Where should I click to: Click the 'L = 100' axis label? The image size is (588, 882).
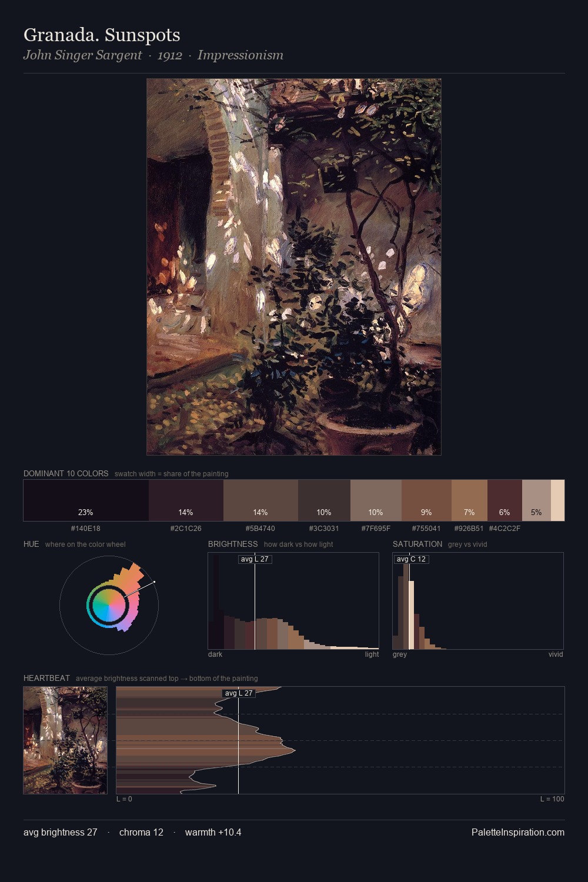click(x=552, y=799)
